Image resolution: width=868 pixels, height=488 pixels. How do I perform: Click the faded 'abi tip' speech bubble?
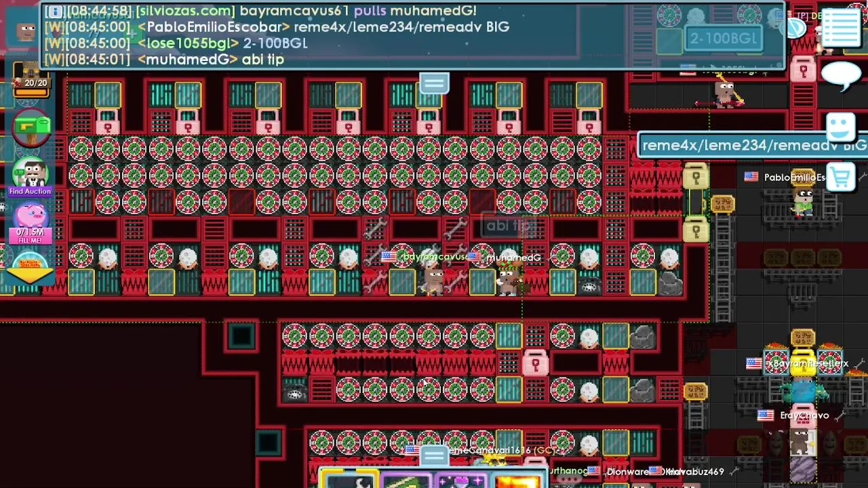point(509,226)
